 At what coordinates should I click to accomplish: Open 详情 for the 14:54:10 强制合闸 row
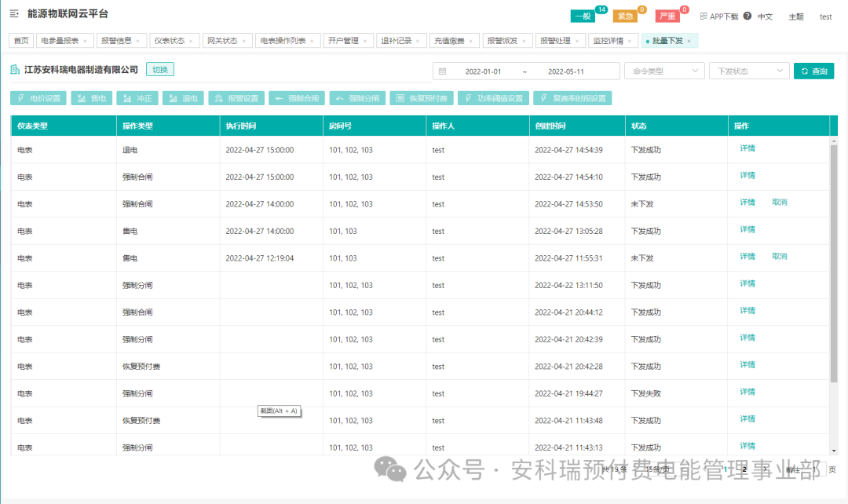tap(747, 175)
